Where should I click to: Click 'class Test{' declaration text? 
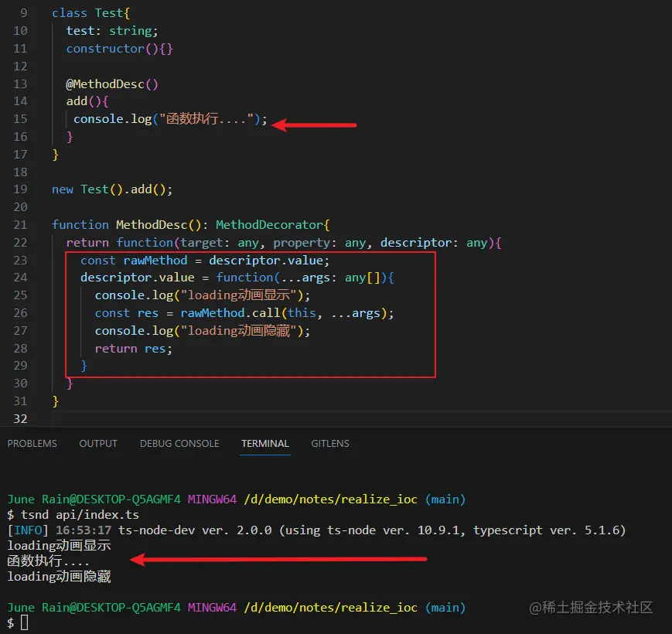tap(90, 13)
